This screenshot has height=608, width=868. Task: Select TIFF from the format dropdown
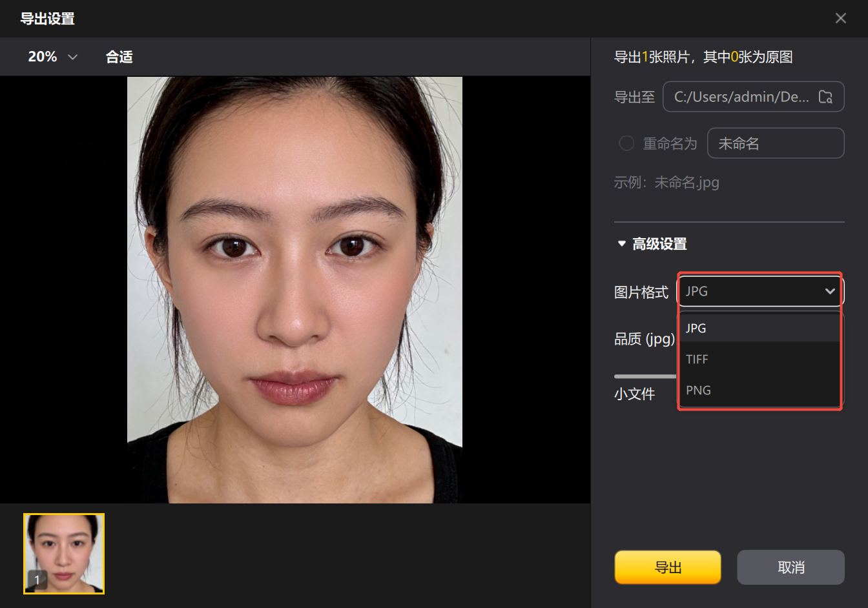coord(697,359)
